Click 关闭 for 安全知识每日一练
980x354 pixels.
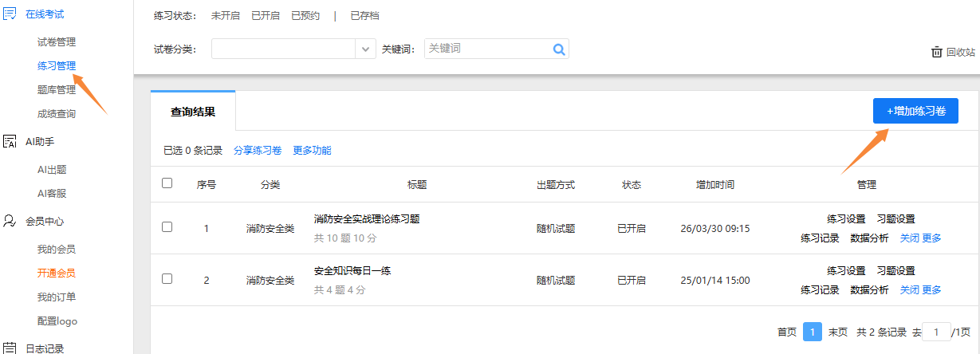[909, 289]
